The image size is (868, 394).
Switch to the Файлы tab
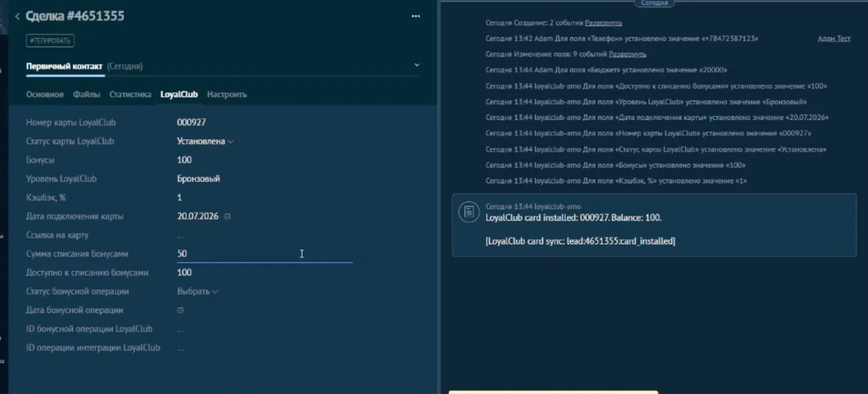point(86,94)
